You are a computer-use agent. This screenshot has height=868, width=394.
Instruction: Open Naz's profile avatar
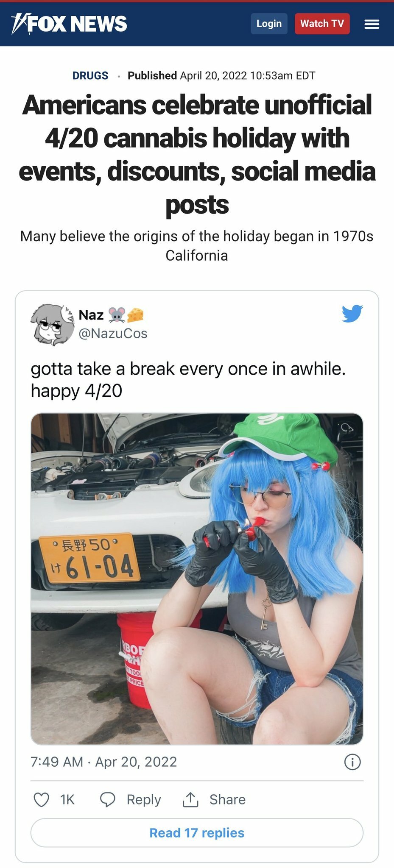52,324
